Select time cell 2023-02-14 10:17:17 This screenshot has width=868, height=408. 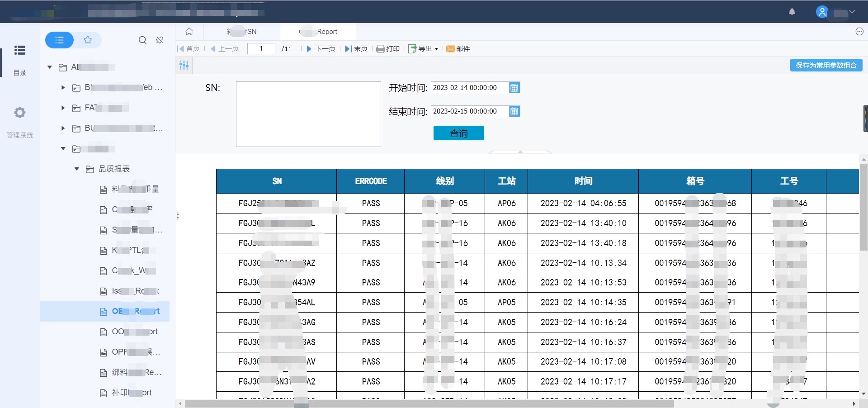click(583, 382)
